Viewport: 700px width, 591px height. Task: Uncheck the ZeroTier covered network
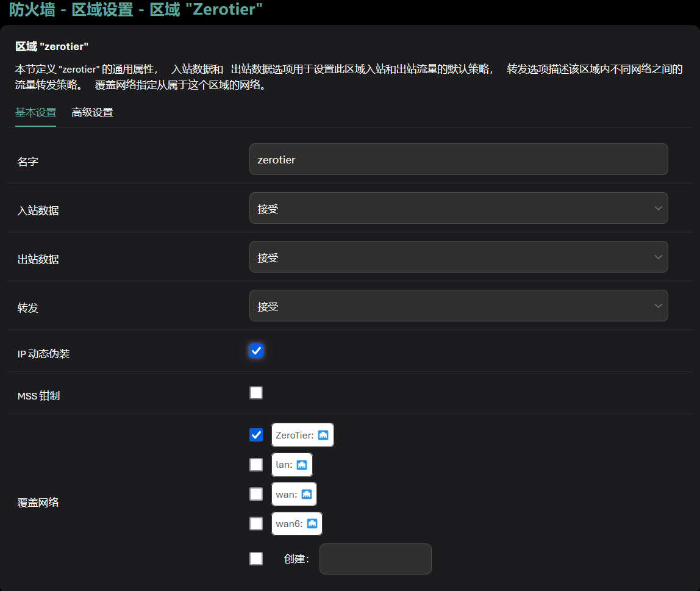[256, 435]
